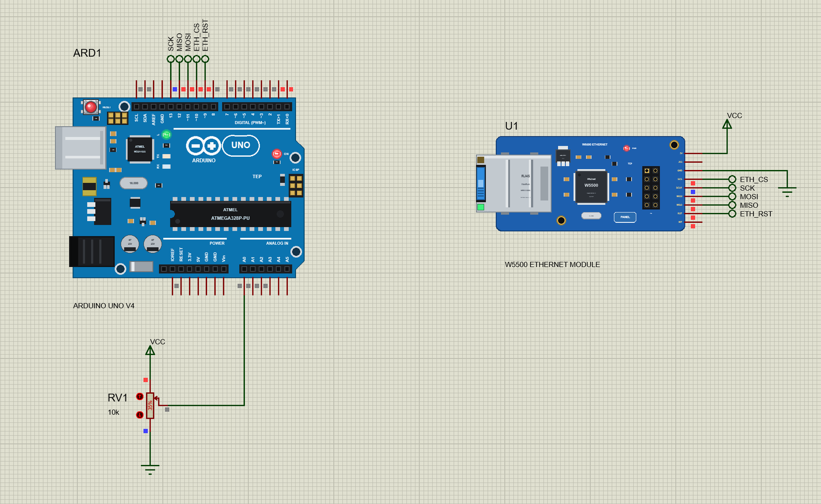Select the RJ45 jack on the Ethernet module

514,183
